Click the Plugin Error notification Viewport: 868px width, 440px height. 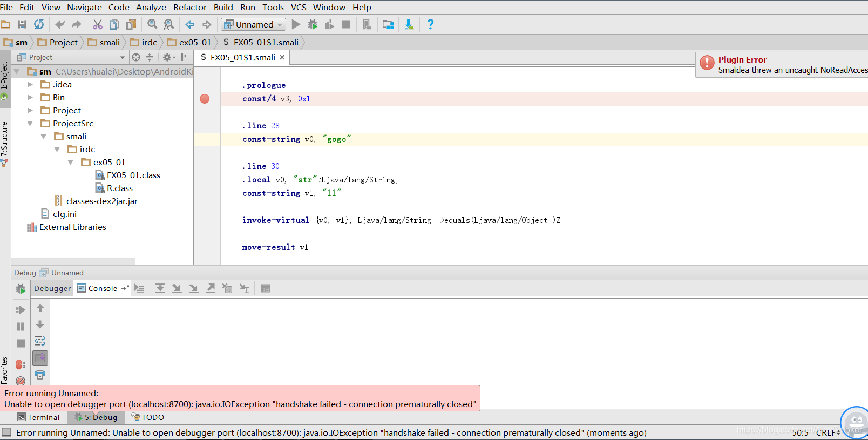(x=782, y=65)
